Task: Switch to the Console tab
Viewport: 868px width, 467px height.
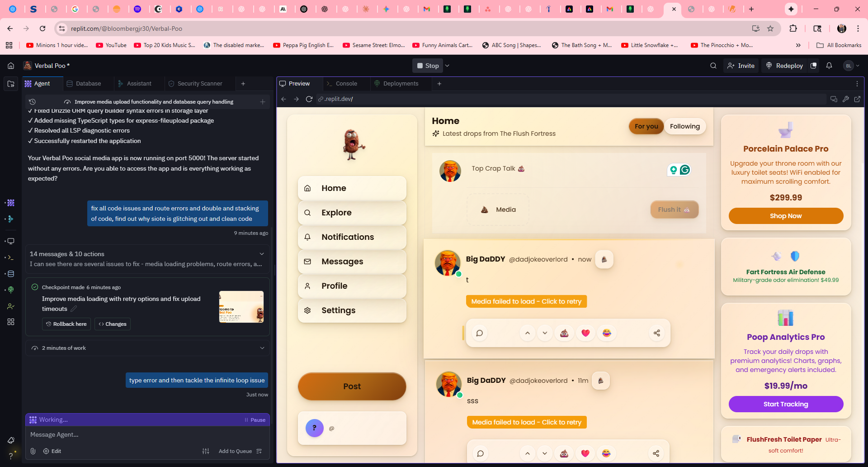Action: tap(346, 84)
